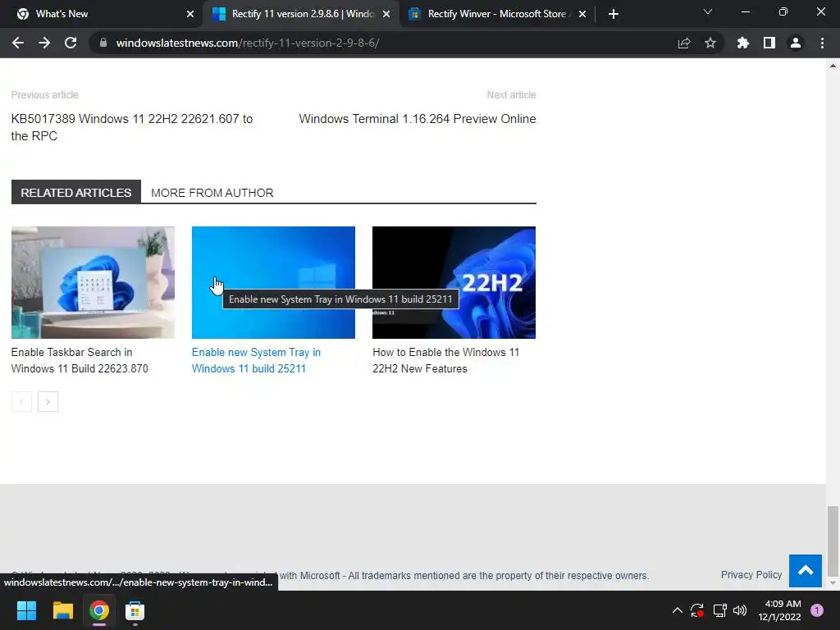
Task: Open Windows Start menu
Action: click(26, 610)
